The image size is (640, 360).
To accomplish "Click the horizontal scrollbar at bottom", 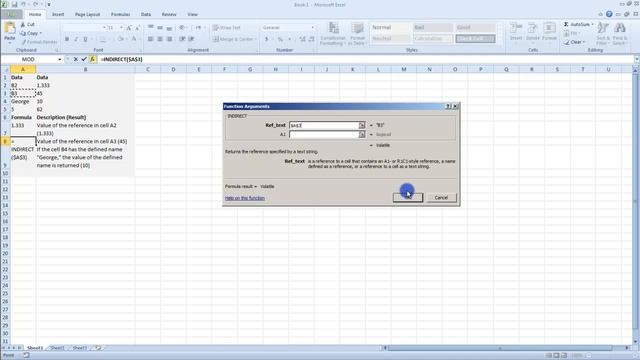I will 500,348.
